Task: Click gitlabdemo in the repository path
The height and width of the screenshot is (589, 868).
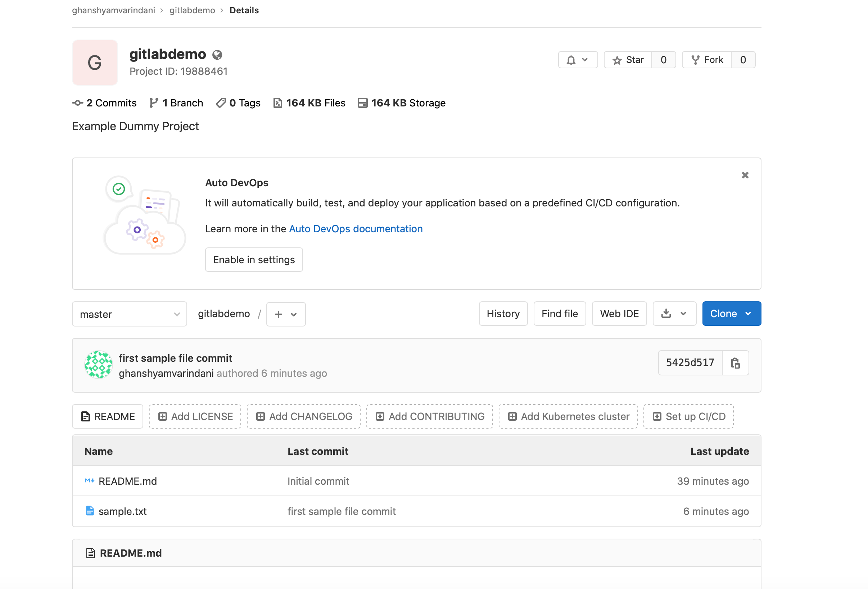Action: click(x=224, y=314)
